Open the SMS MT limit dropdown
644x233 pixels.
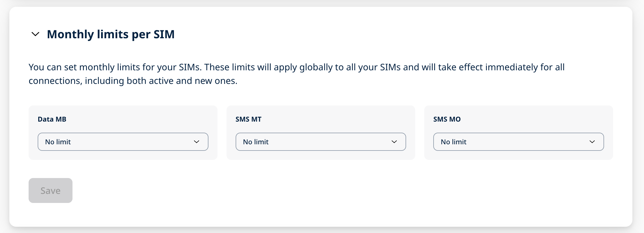(321, 142)
